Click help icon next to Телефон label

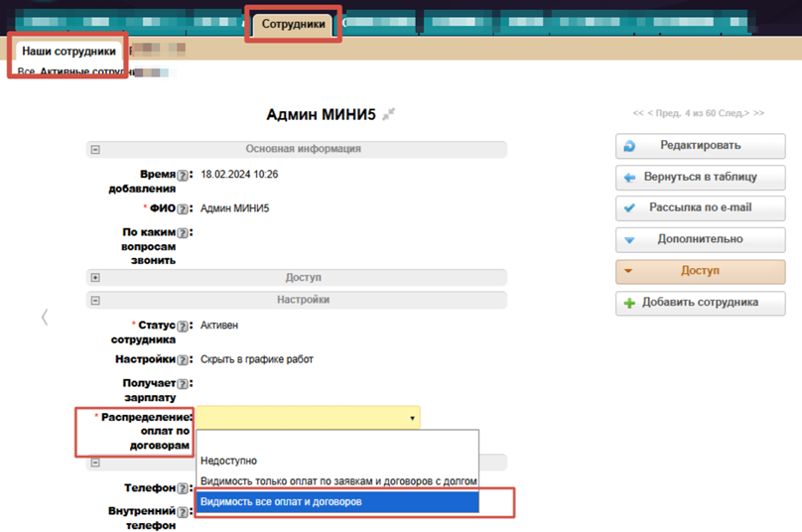[x=183, y=489]
